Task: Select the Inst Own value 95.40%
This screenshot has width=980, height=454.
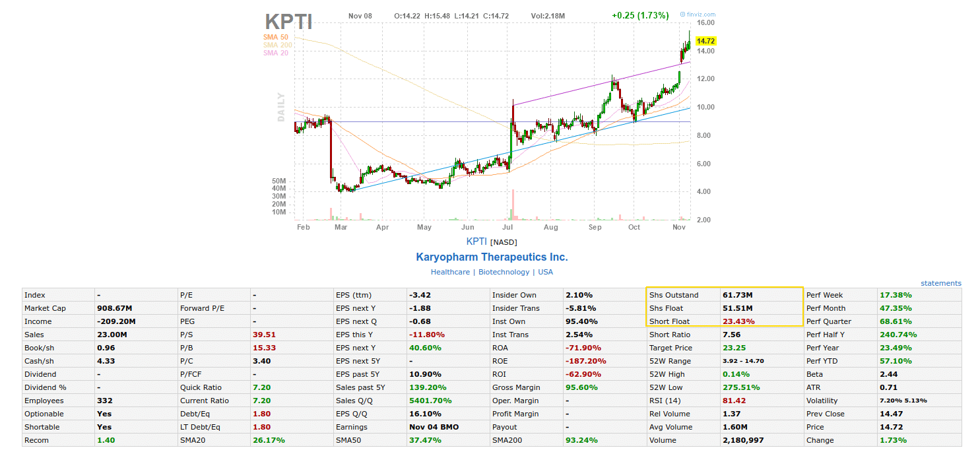Action: coord(581,321)
